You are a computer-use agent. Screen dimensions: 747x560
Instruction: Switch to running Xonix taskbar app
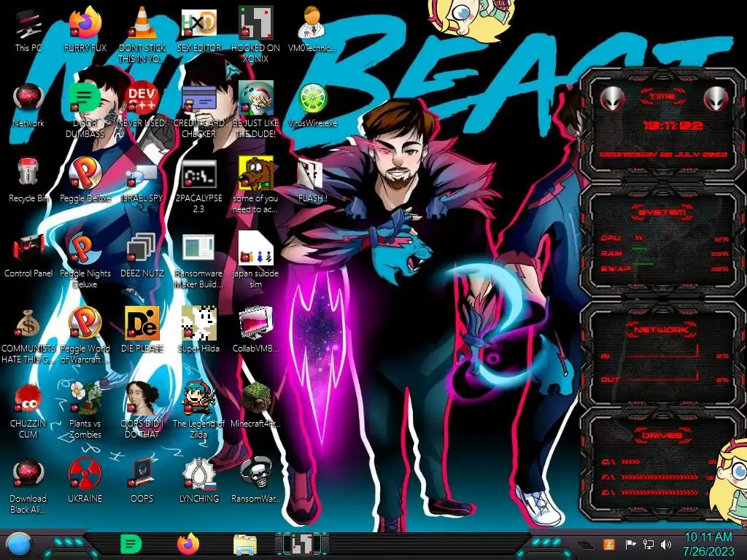click(x=302, y=544)
